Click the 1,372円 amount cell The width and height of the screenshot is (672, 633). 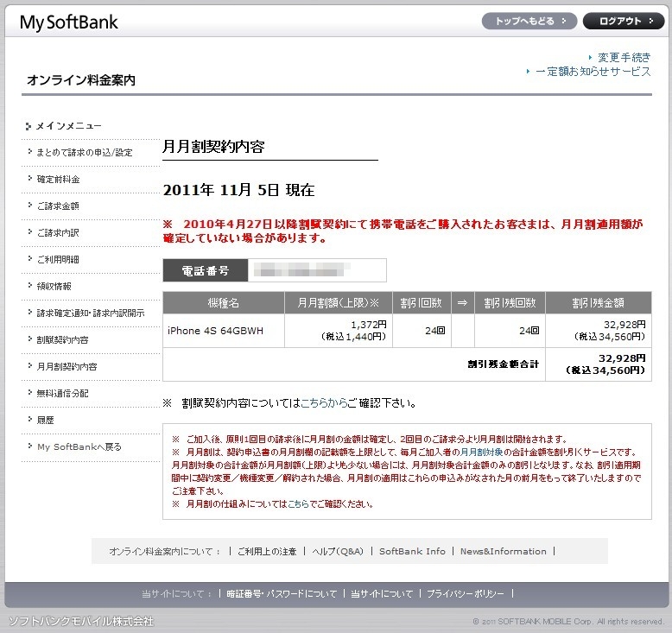(x=338, y=331)
